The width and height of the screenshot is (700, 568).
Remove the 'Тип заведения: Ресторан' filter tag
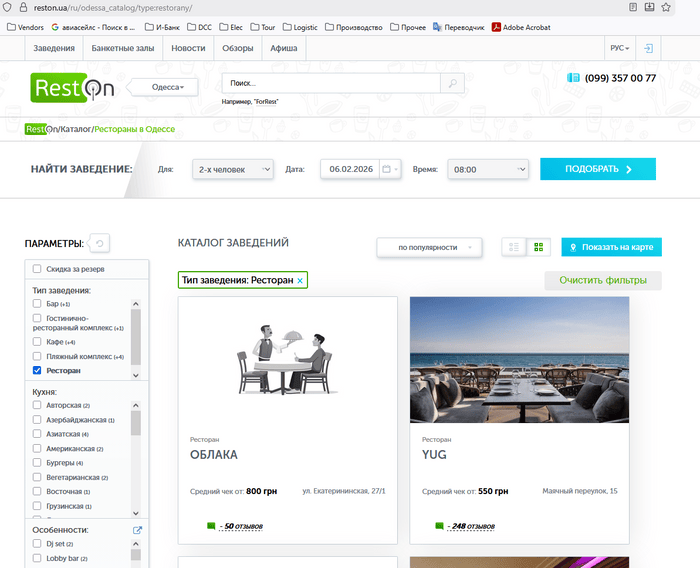tap(300, 281)
